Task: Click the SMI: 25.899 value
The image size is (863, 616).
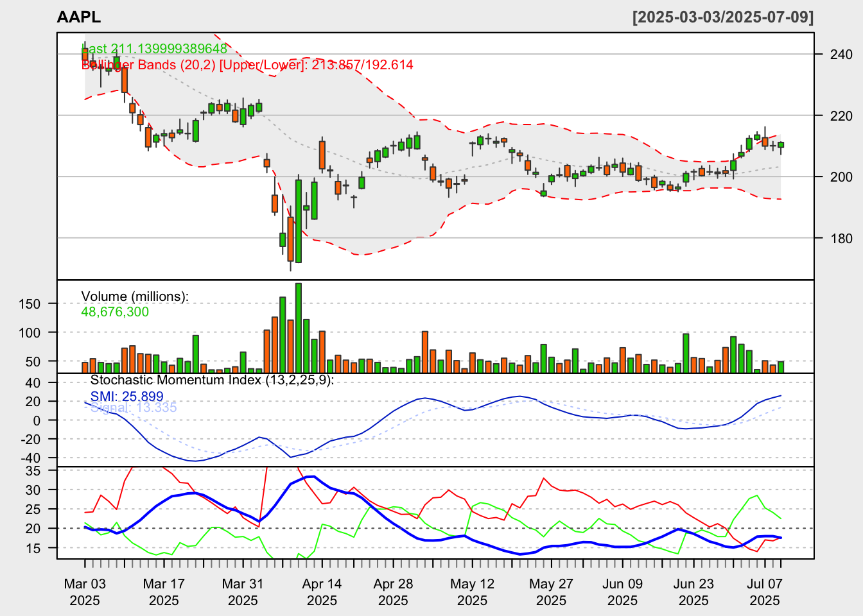Action: [x=127, y=397]
